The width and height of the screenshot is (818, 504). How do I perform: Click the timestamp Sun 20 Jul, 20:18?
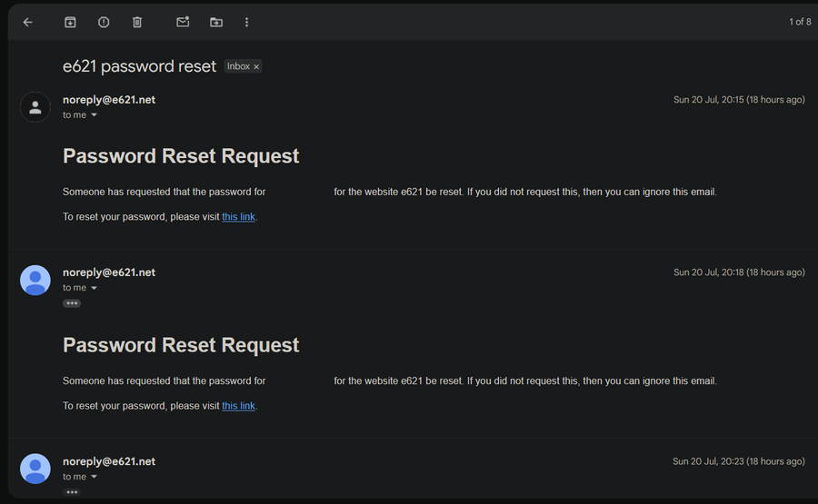click(739, 272)
